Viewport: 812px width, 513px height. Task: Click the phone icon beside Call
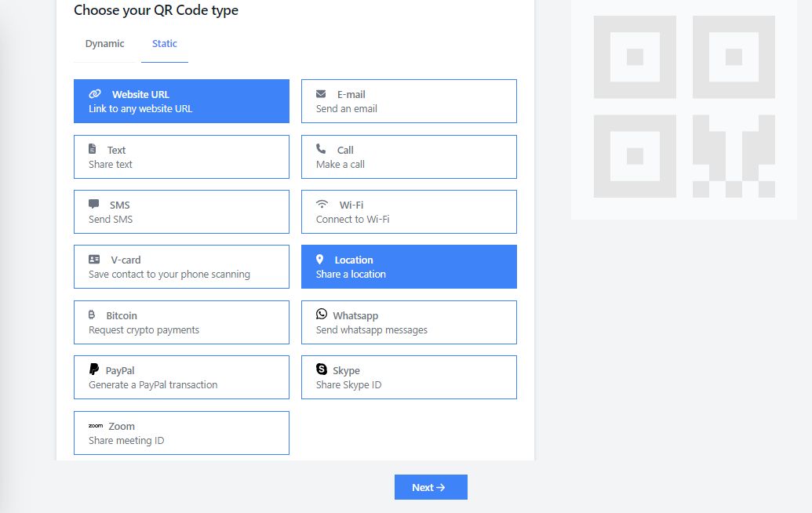pos(321,149)
